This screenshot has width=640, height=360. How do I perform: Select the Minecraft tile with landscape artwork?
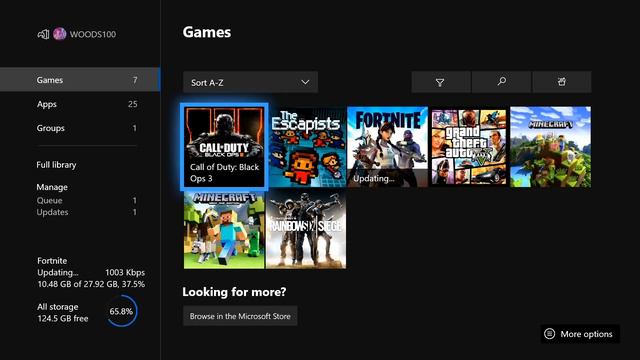click(x=551, y=147)
